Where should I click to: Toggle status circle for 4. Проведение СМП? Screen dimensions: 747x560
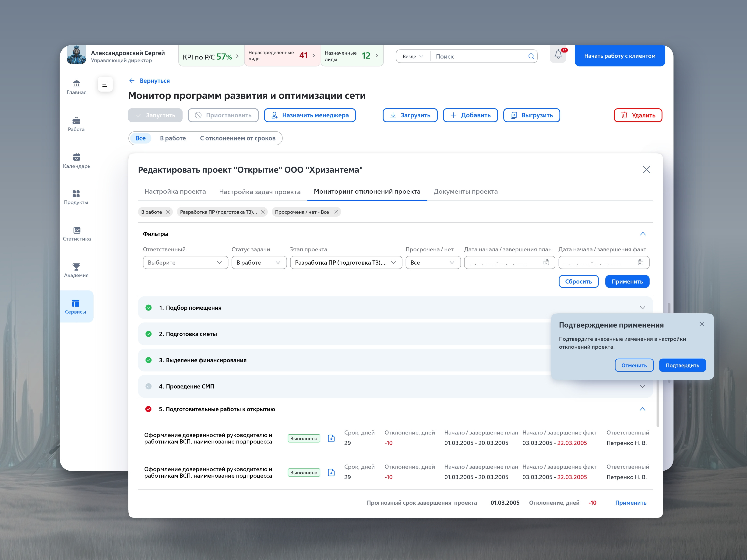(148, 386)
